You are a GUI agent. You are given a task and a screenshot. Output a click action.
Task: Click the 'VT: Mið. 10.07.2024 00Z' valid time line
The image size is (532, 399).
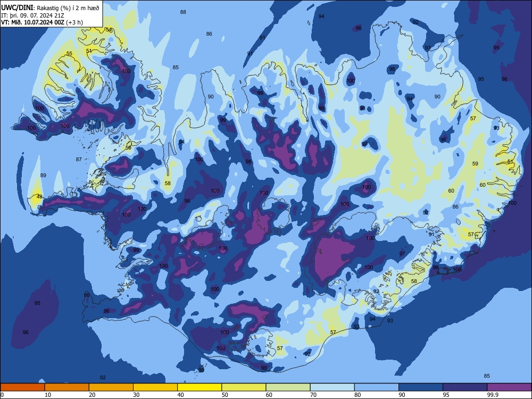[x=34, y=22]
